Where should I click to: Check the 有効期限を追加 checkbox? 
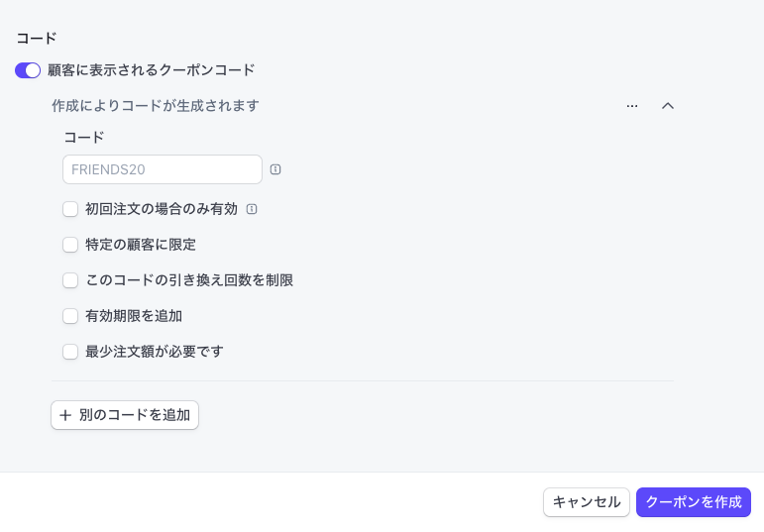[x=70, y=316]
